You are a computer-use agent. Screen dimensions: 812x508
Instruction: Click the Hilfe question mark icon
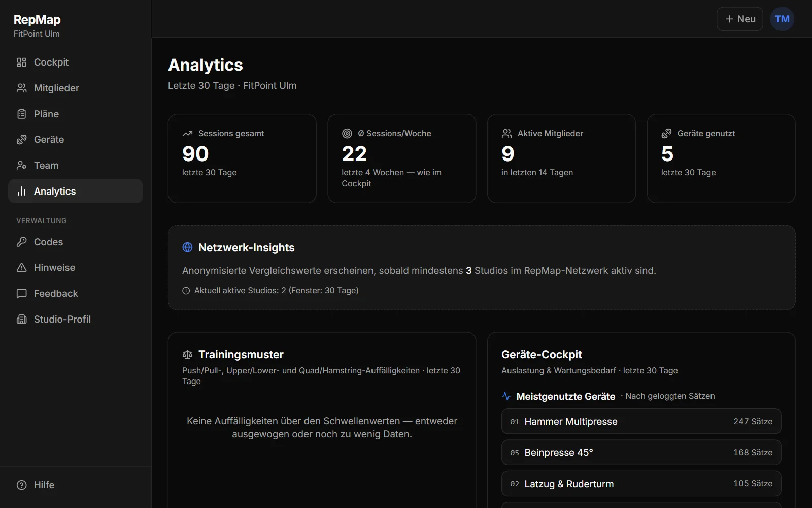[21, 485]
